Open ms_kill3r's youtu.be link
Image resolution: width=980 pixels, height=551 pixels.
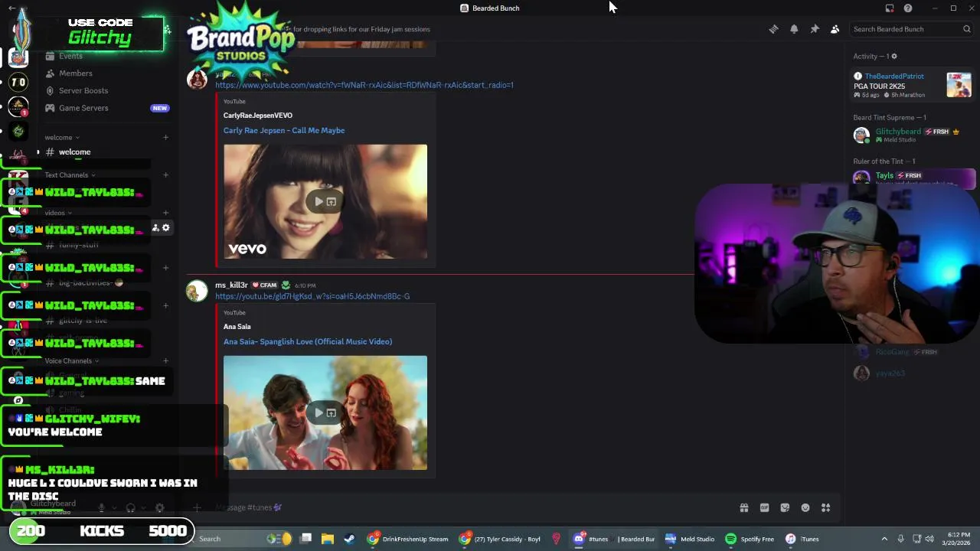[x=312, y=296]
